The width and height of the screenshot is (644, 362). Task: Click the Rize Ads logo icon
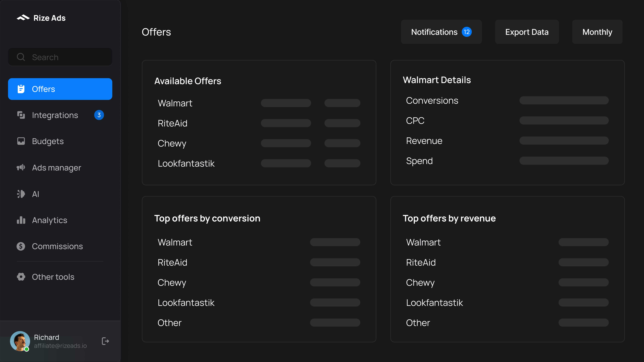tap(23, 18)
